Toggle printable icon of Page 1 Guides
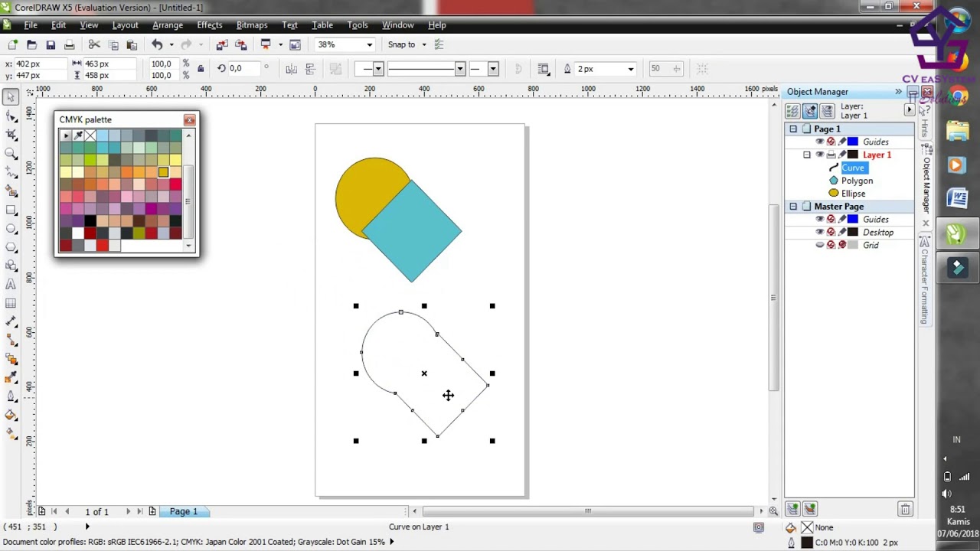980x551 pixels. click(x=831, y=142)
